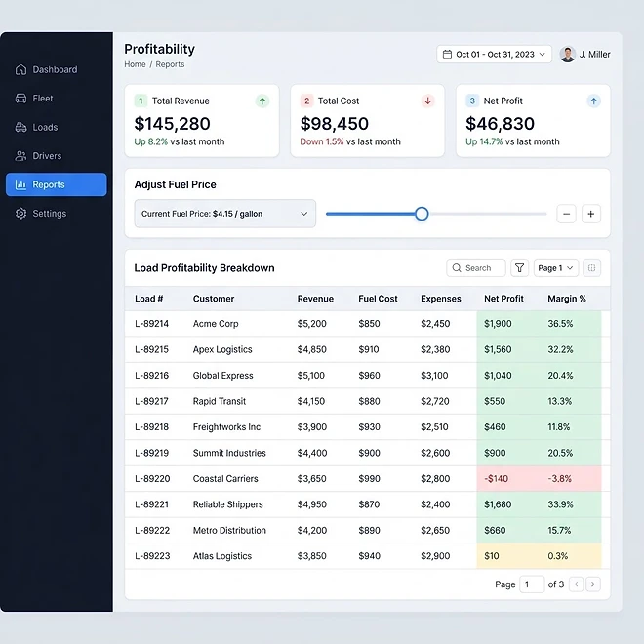Click the $46,830 Net Profit value
This screenshot has height=644, width=644.
[x=500, y=124]
